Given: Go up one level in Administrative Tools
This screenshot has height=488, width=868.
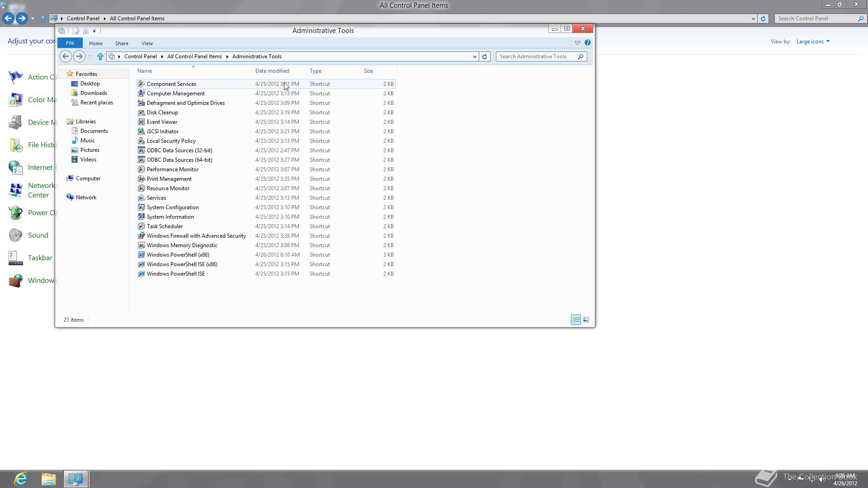Looking at the screenshot, I should point(100,56).
